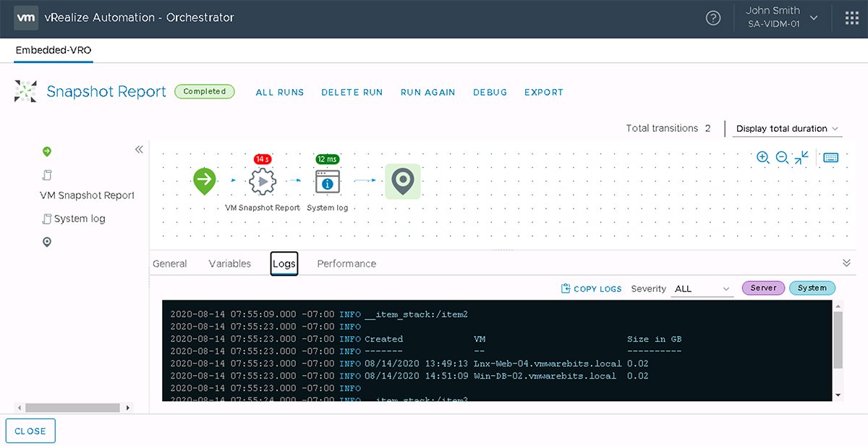Select the End node in the left sidebar
Image resolution: width=868 pixels, height=446 pixels.
click(47, 241)
